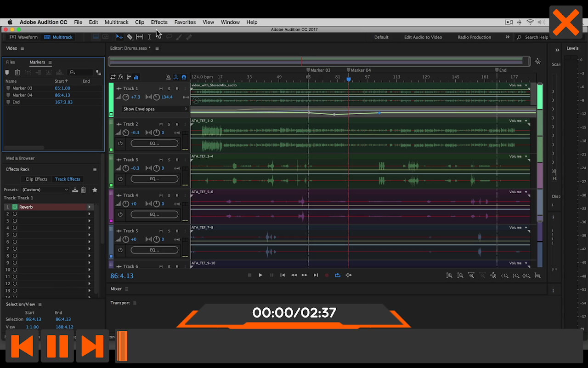Switch to the Files tab
This screenshot has width=588, height=368.
[10, 62]
